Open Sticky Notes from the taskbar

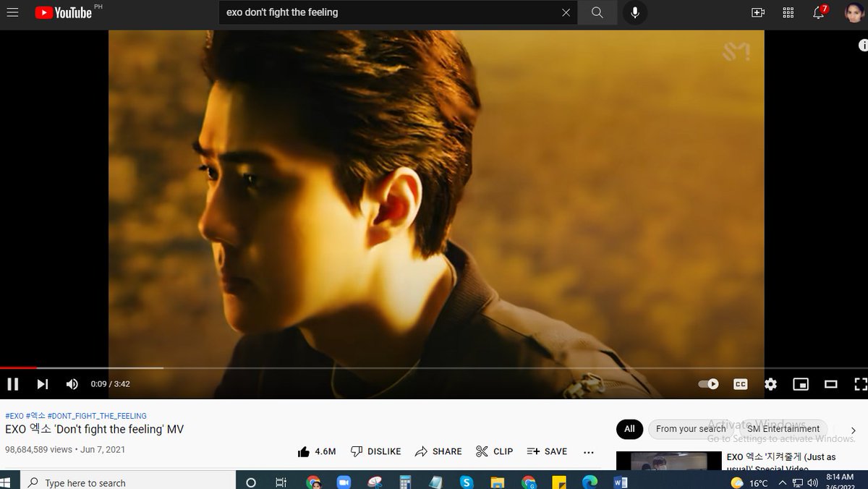click(558, 482)
